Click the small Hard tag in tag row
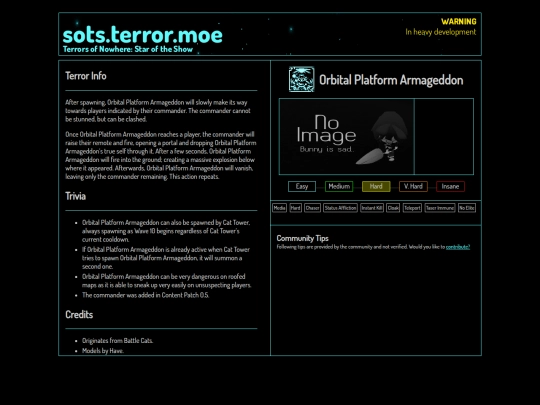The image size is (540, 405). (295, 208)
